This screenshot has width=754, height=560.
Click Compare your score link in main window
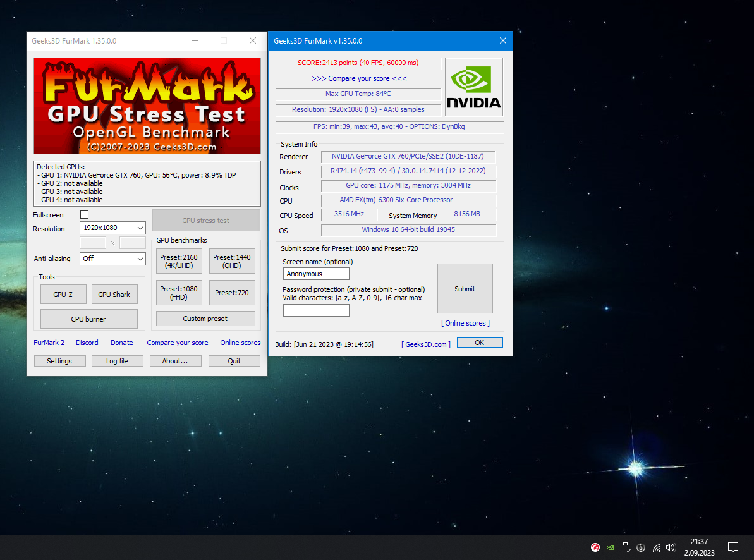178,343
